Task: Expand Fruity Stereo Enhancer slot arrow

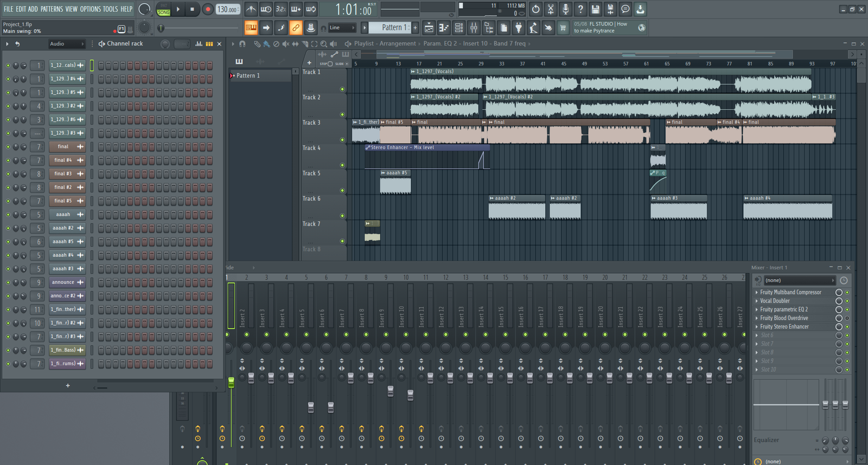Action: point(757,327)
